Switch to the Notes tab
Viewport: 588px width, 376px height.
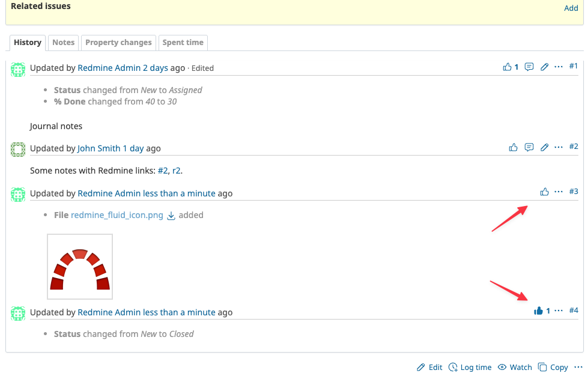click(x=63, y=43)
